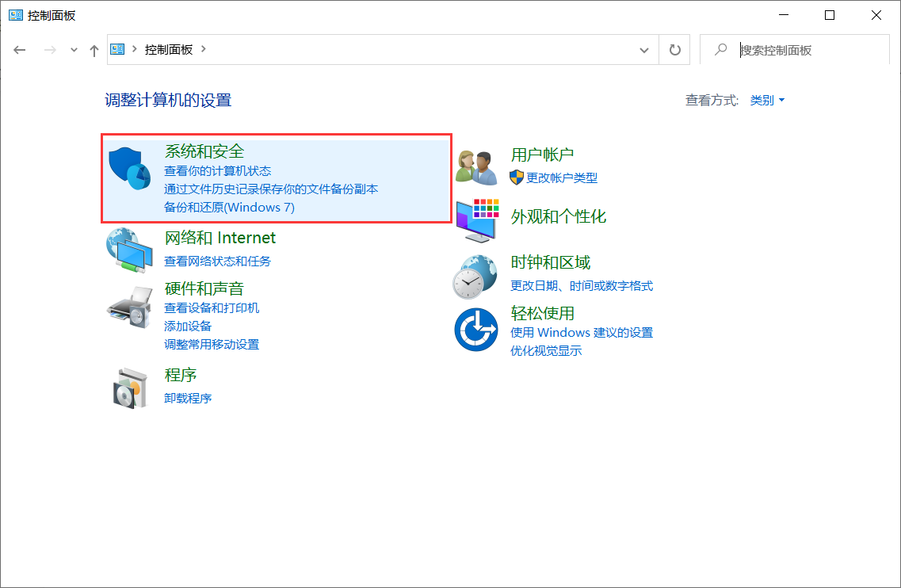Navigate back with the back arrow
This screenshot has width=901, height=588.
19,49
